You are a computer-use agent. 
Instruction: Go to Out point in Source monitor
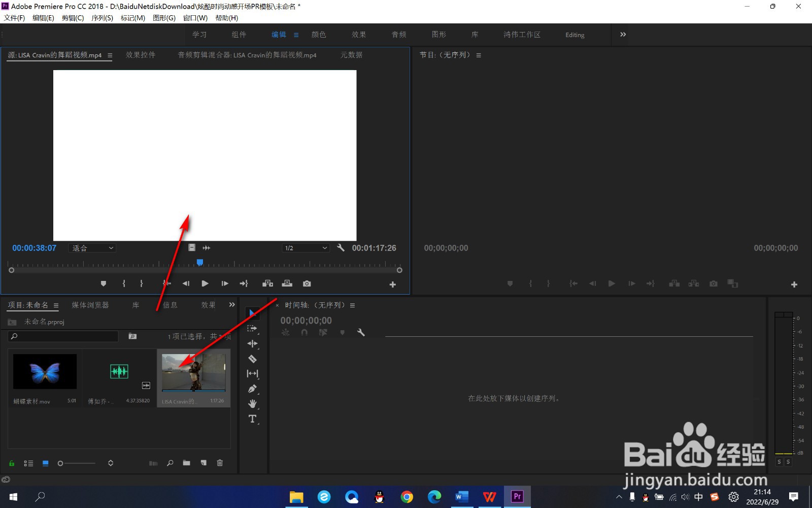(x=244, y=283)
